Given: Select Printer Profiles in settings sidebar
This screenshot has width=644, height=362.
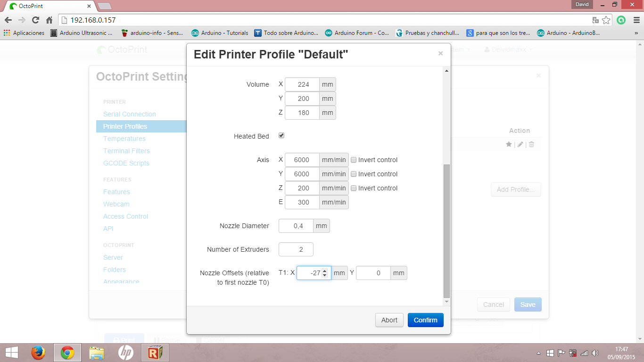Looking at the screenshot, I should pyautogui.click(x=141, y=126).
